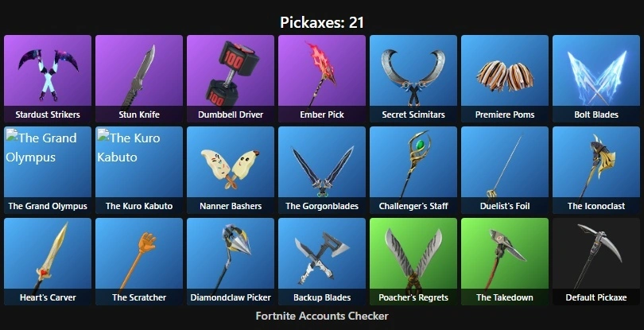Open The Grand Olympus broken image tile

pyautogui.click(x=48, y=170)
